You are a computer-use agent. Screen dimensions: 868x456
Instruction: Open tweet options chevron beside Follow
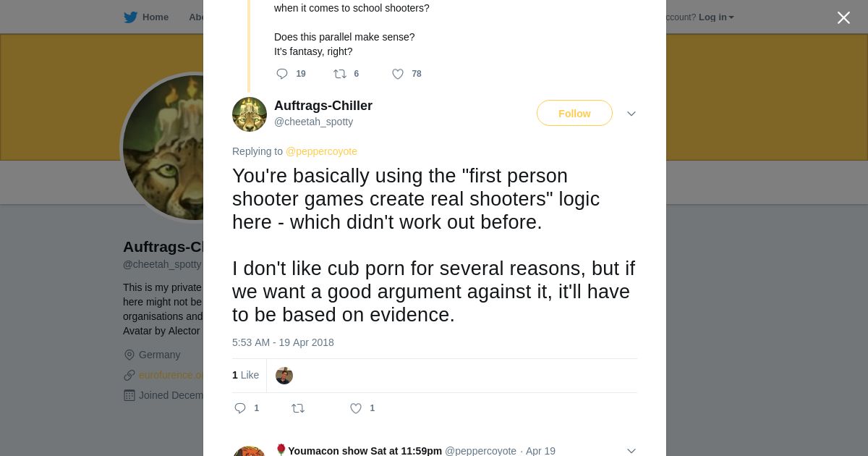(x=631, y=114)
